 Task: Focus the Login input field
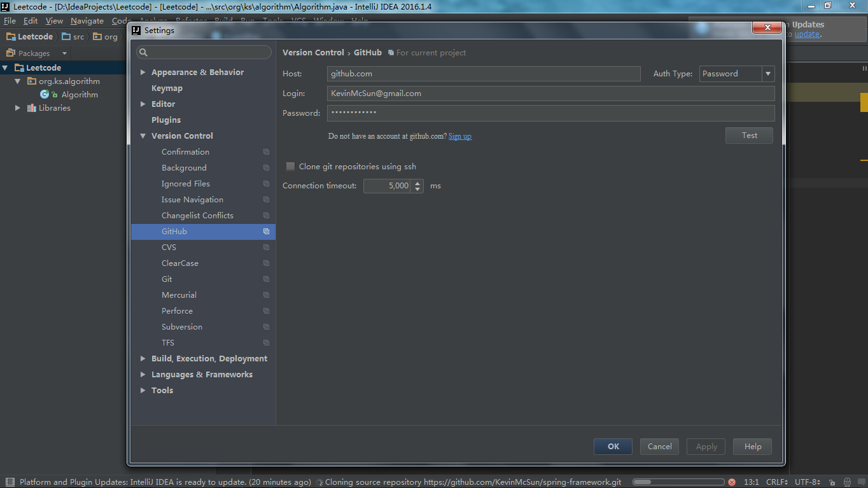tap(550, 94)
